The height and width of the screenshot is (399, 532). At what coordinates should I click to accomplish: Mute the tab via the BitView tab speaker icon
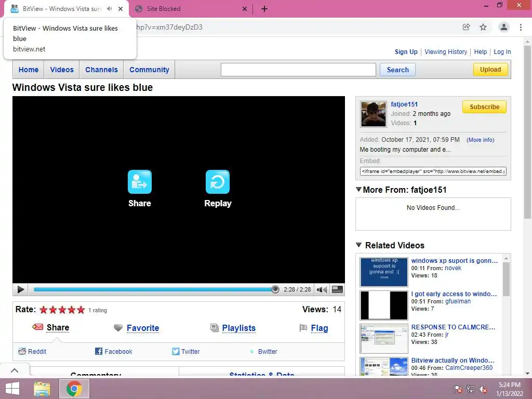pyautogui.click(x=109, y=9)
